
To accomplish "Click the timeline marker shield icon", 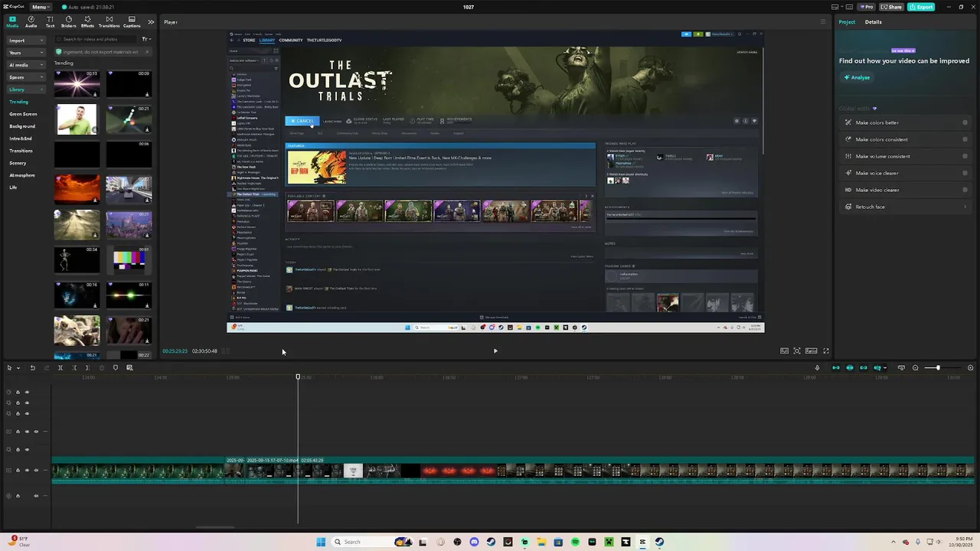I will pos(116,368).
